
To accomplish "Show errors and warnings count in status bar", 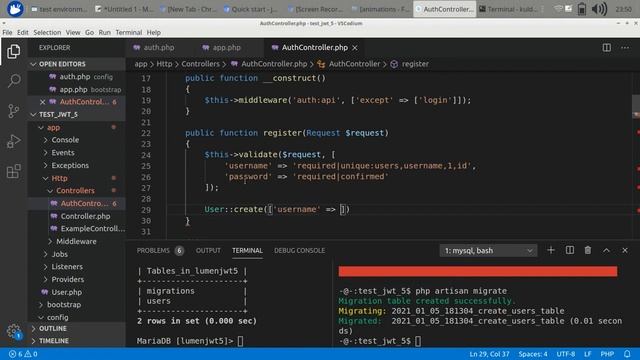I will click(23, 354).
